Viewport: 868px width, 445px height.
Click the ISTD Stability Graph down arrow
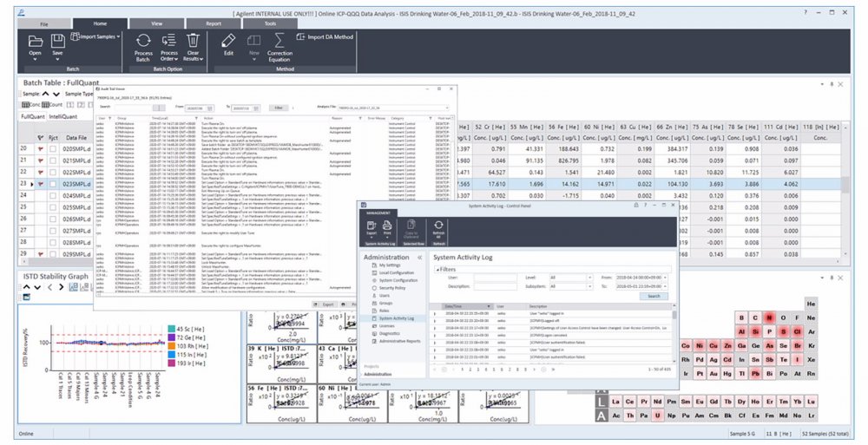click(x=37, y=287)
